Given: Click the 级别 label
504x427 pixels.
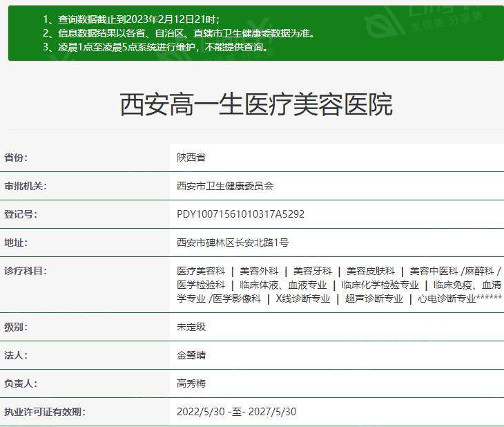Looking at the screenshot, I should coord(16,327).
